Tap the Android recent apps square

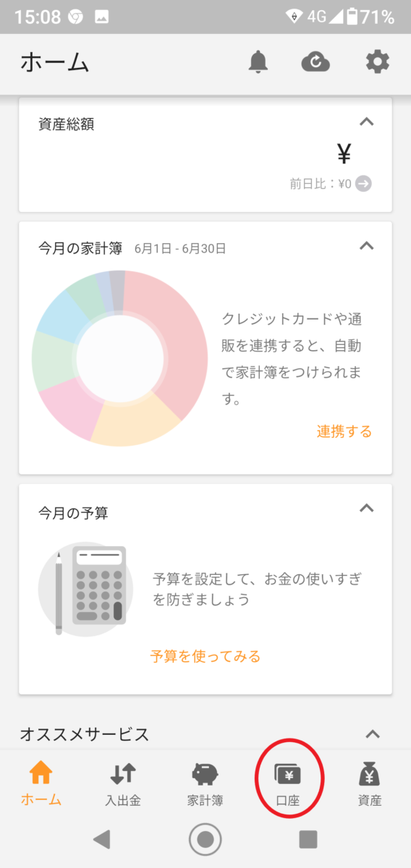click(x=308, y=839)
